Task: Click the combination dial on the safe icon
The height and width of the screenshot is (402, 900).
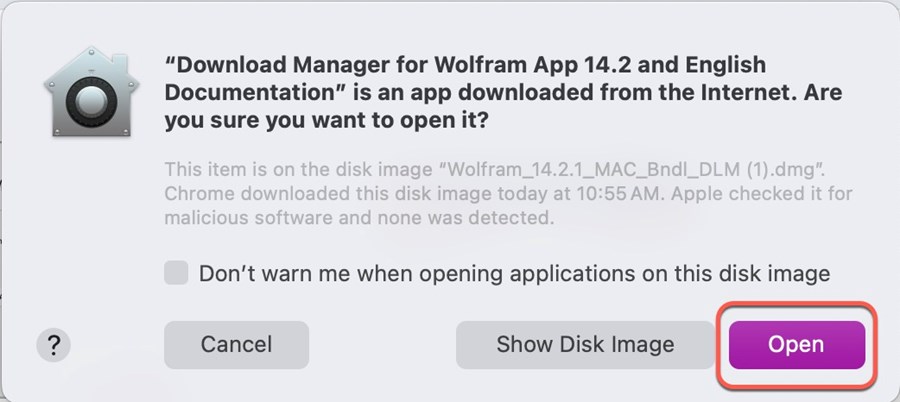Action: pos(91,103)
